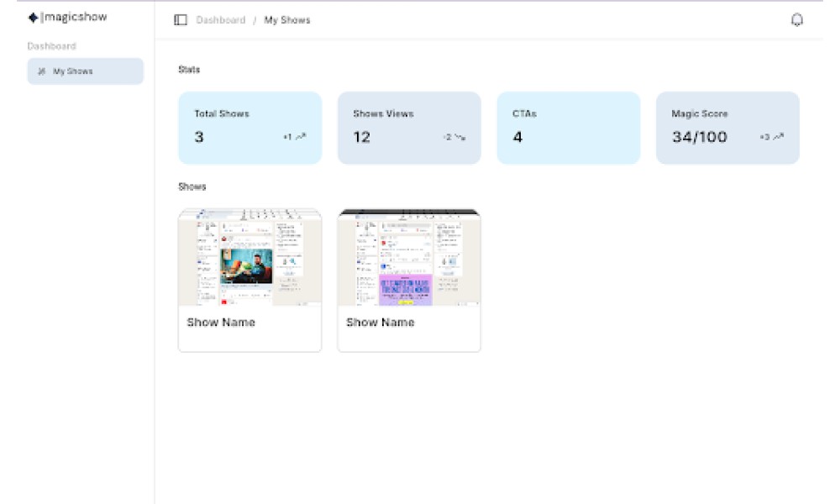Click the Shows Views downward trend icon
Screen dimensions: 840x504
460,138
